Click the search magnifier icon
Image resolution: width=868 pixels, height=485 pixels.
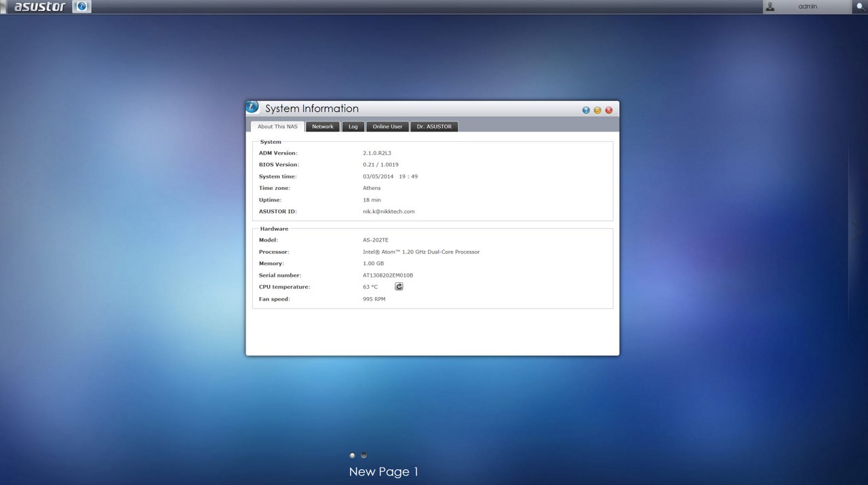click(860, 7)
